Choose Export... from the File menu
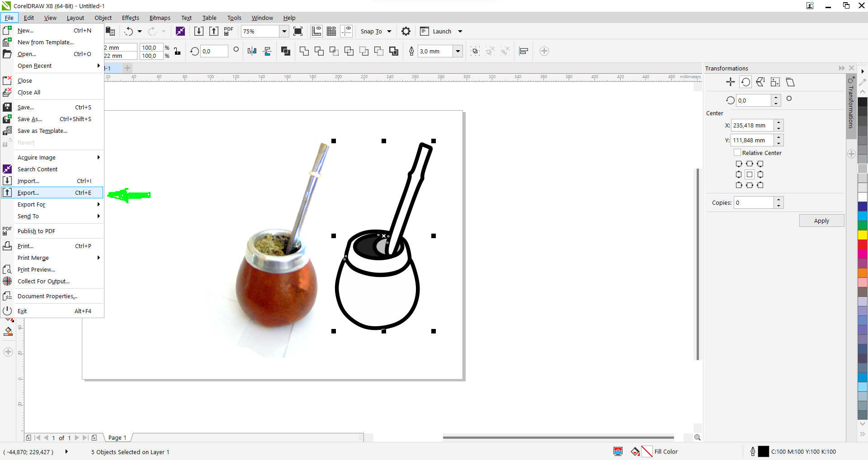 click(52, 192)
